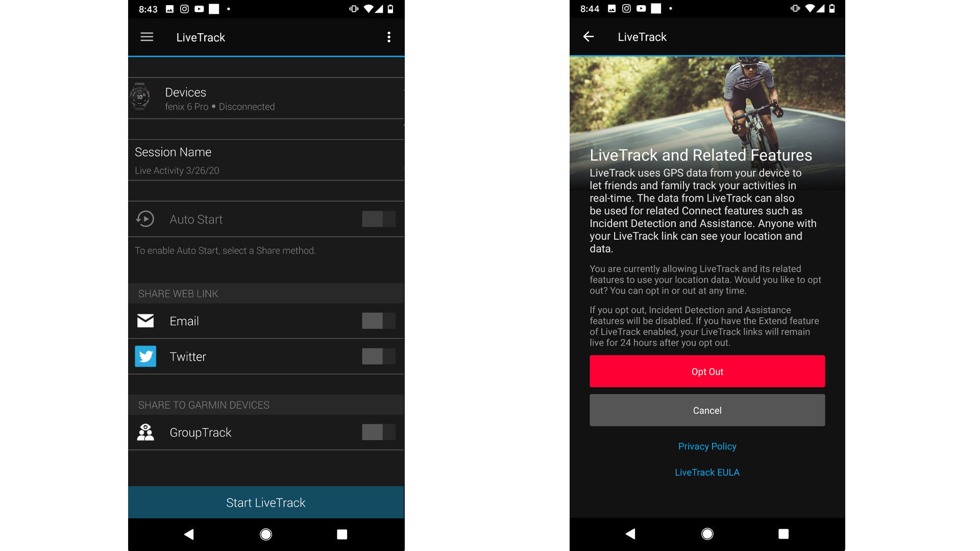Tap the Auto Start circular icon

[x=146, y=218]
